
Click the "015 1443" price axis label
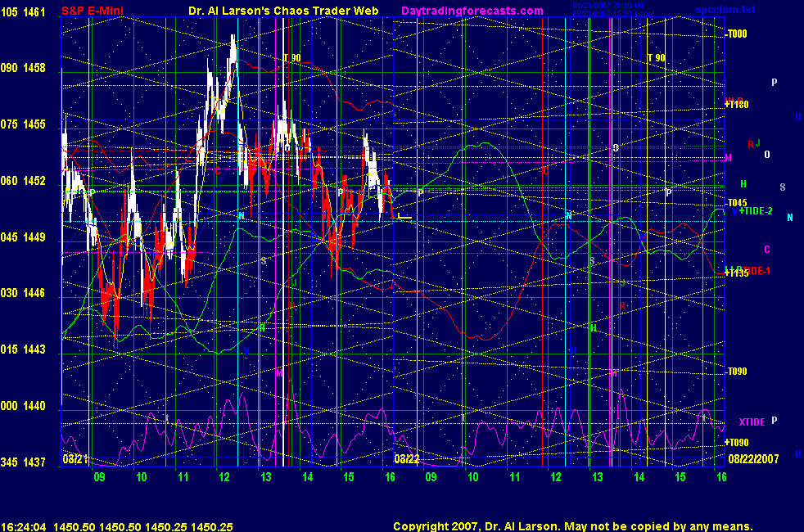click(x=23, y=349)
